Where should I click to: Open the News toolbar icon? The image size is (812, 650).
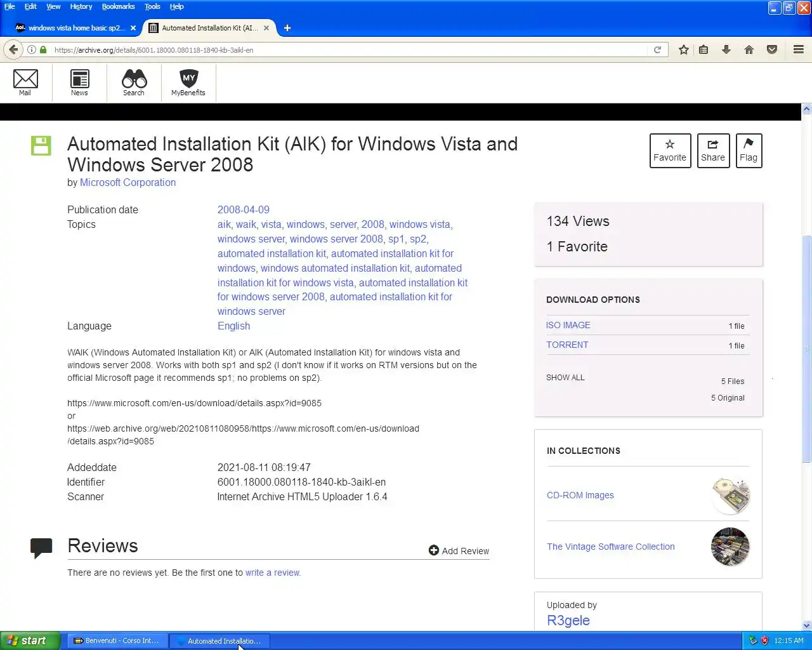point(79,82)
